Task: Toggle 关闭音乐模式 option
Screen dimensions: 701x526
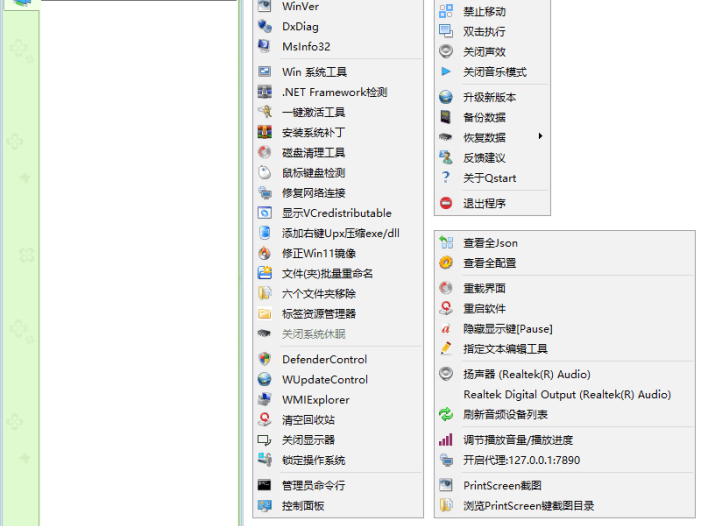Action: click(x=492, y=72)
